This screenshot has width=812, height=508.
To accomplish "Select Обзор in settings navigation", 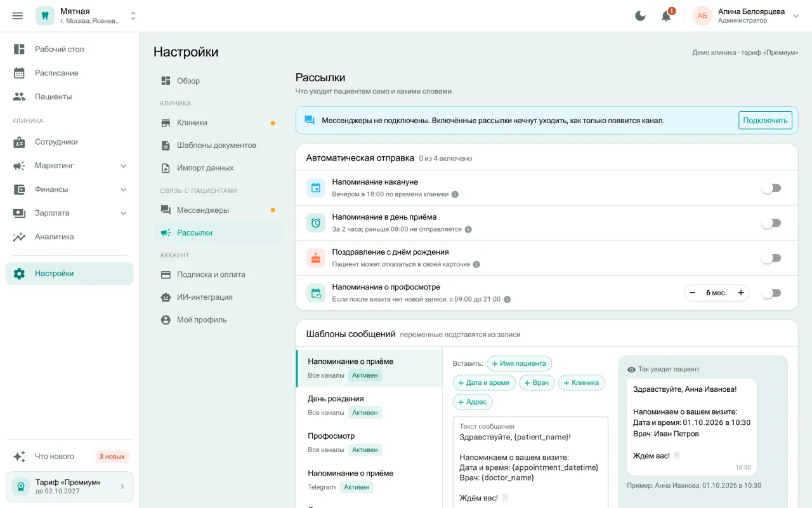I will coord(217,81).
